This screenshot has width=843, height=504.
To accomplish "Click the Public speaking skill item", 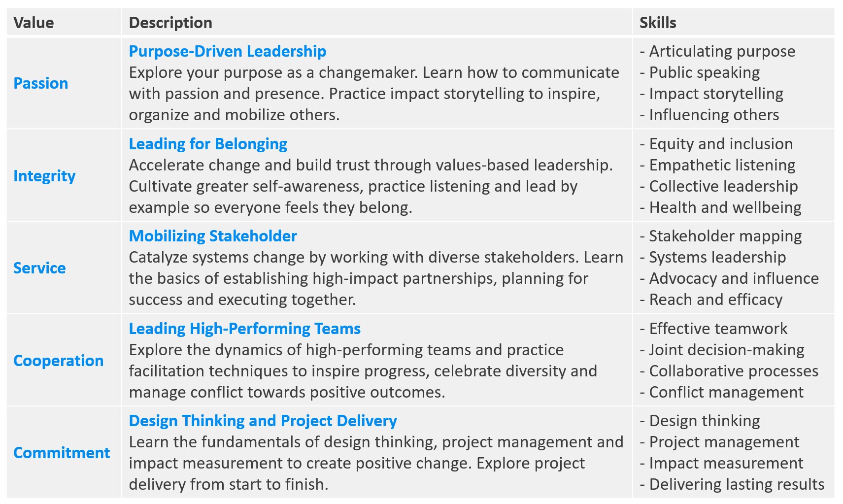I will 704,72.
